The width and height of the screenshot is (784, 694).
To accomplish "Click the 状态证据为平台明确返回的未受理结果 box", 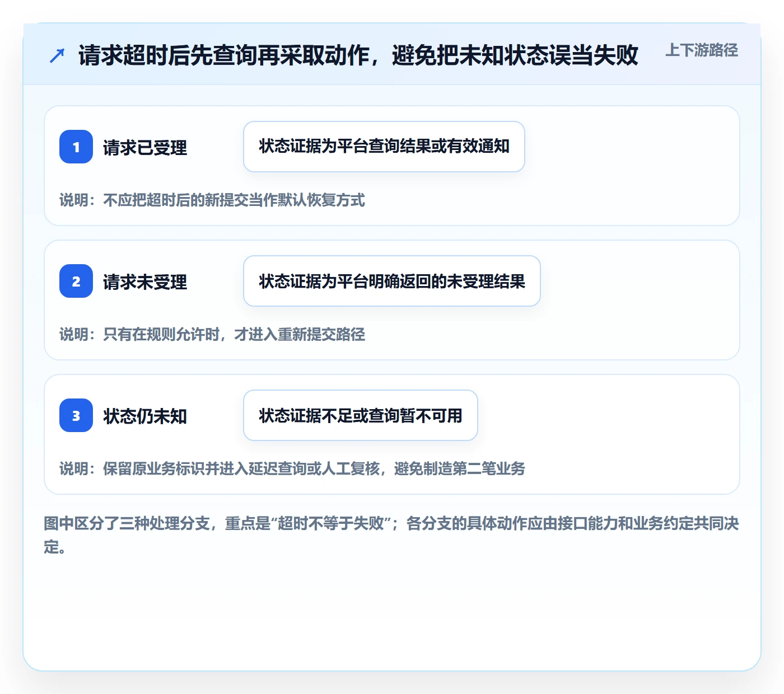I will [x=392, y=281].
